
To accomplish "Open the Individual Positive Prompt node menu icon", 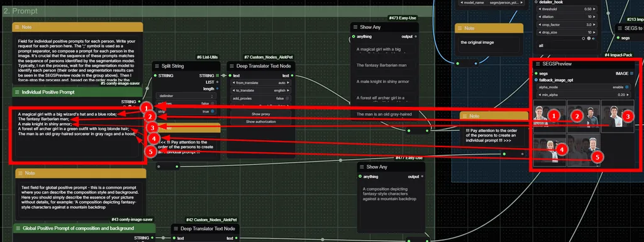I will [17, 92].
